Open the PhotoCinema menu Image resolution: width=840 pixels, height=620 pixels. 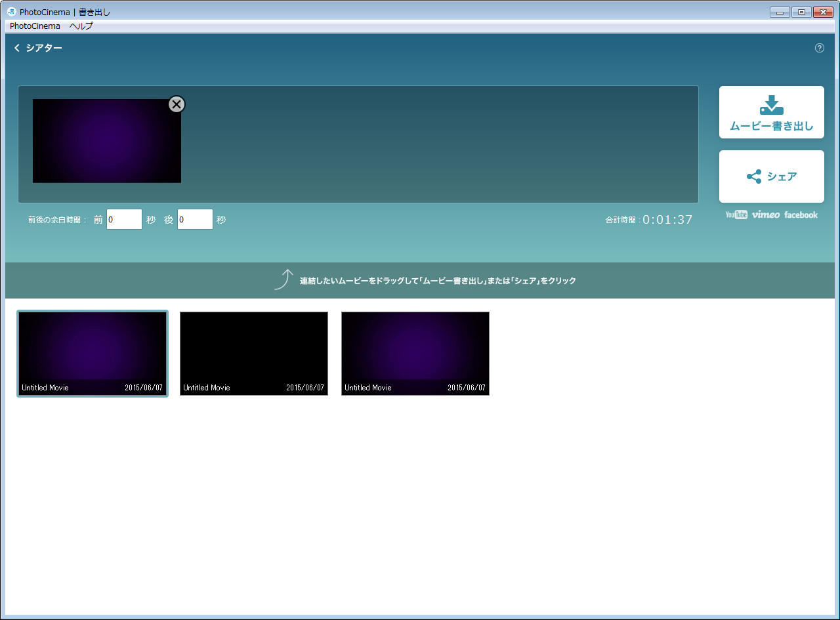35,26
